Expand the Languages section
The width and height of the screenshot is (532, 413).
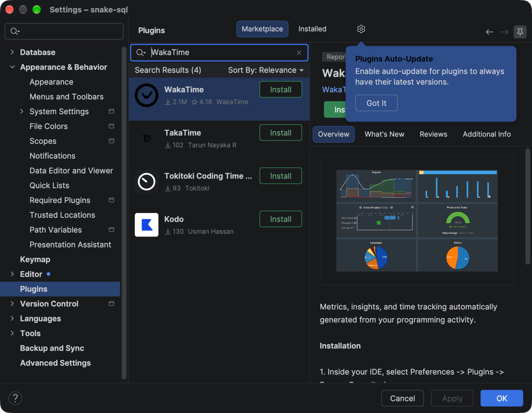point(12,318)
